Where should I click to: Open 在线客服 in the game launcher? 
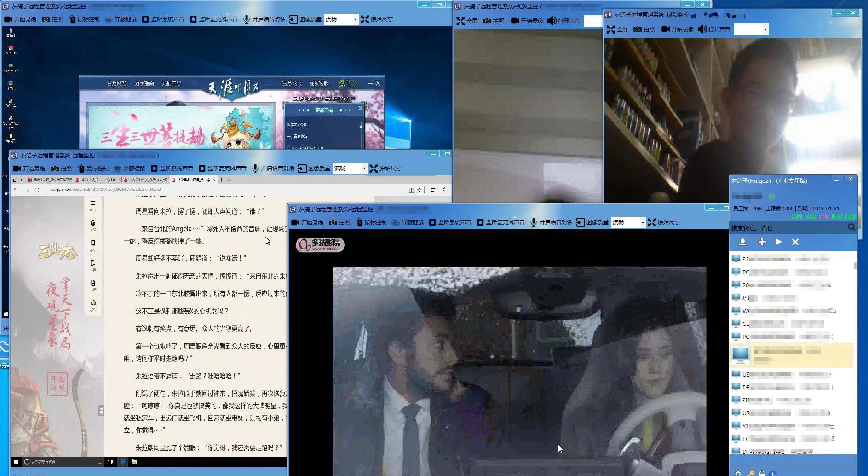coord(319,83)
